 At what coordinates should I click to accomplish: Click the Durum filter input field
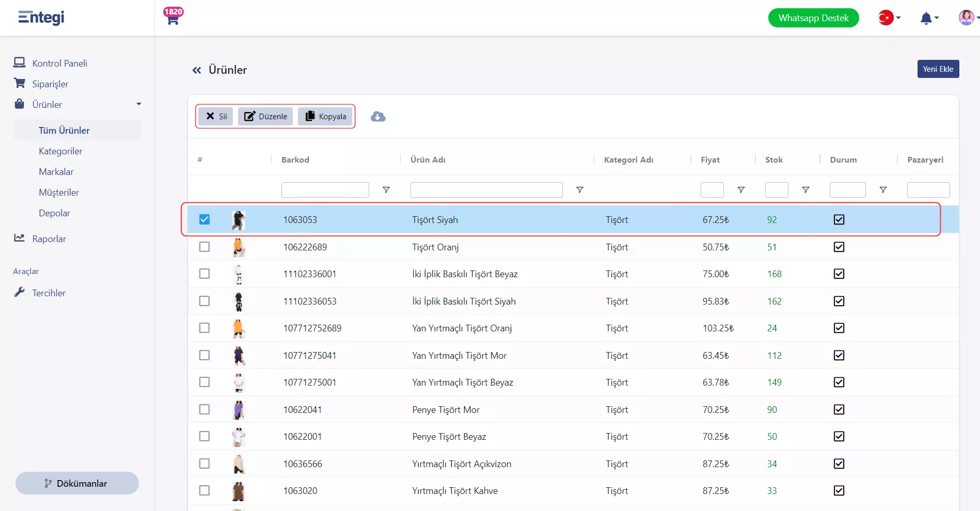(848, 190)
